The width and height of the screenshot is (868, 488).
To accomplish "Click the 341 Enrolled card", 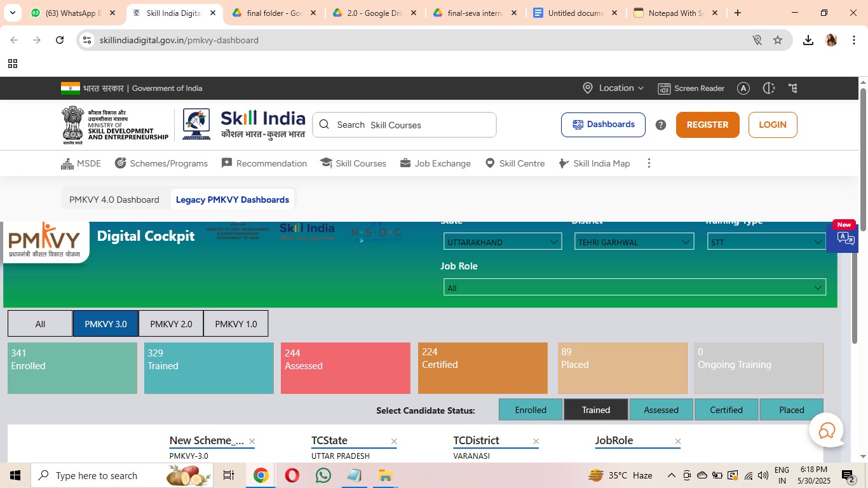I will [72, 369].
